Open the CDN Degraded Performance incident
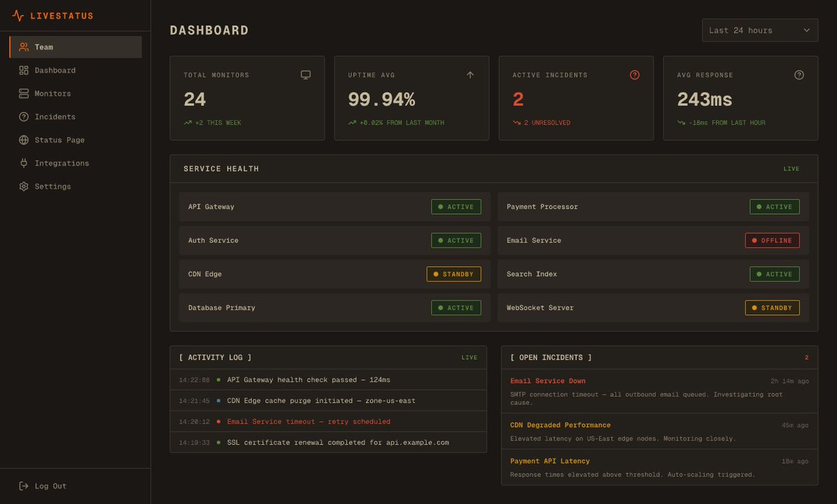 coord(659,432)
